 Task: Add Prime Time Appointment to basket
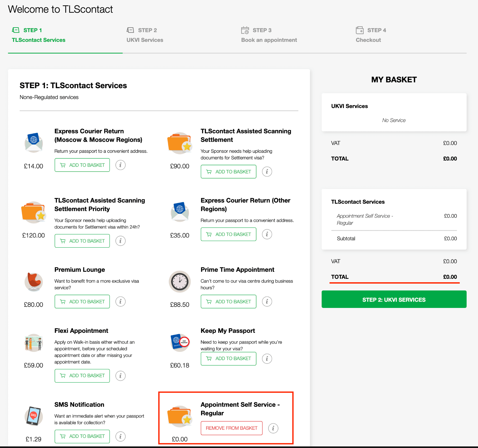point(228,302)
